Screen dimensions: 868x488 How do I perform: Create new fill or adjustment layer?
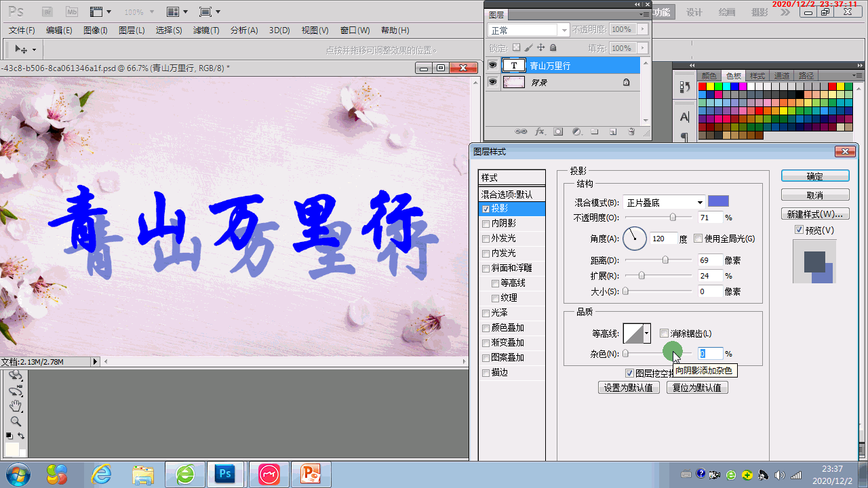pos(576,131)
